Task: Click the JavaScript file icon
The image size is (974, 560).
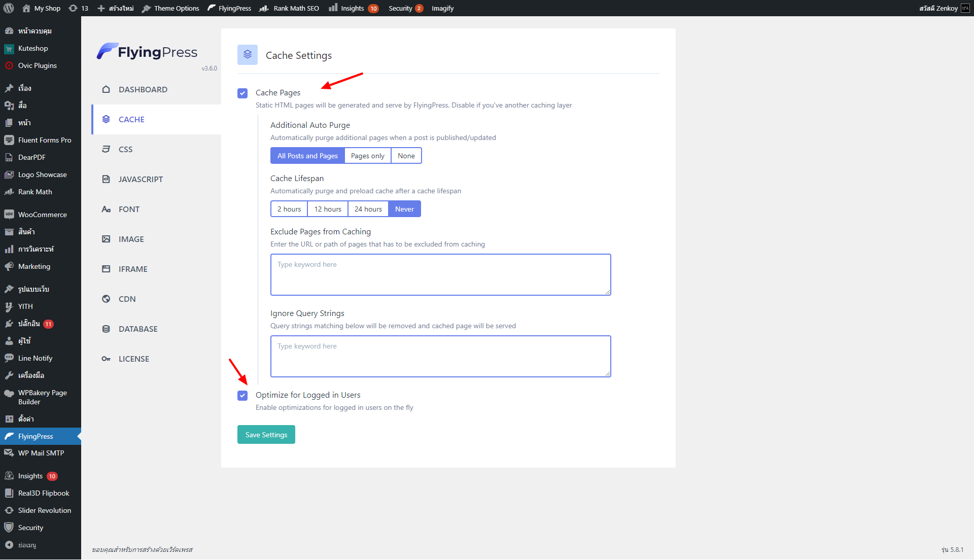Action: click(106, 179)
